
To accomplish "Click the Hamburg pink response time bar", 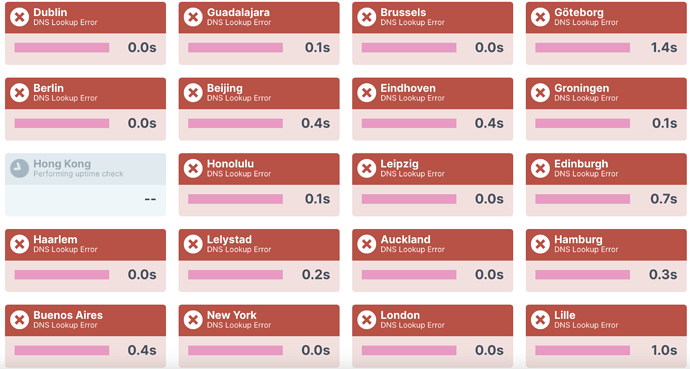I will 583,275.
